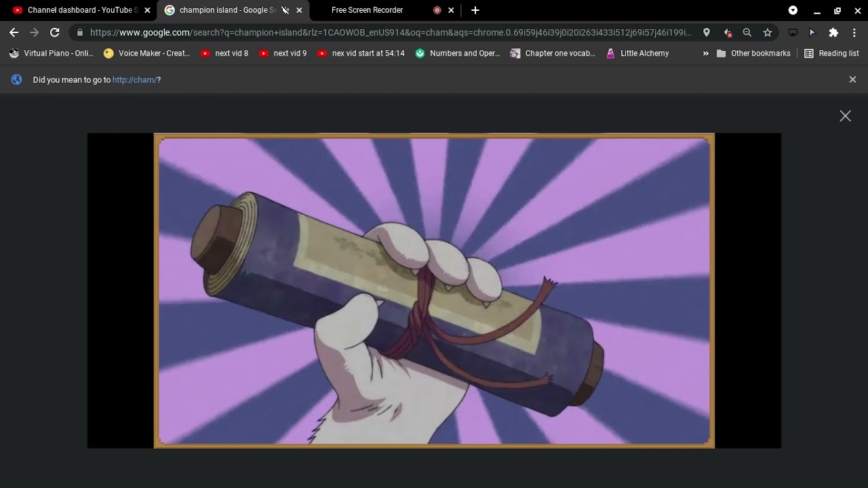Open the Voice Maker bookmark

coord(146,53)
